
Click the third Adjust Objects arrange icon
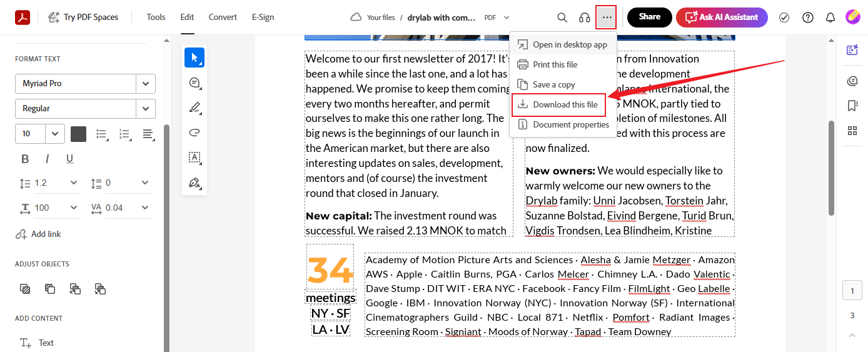pos(75,289)
